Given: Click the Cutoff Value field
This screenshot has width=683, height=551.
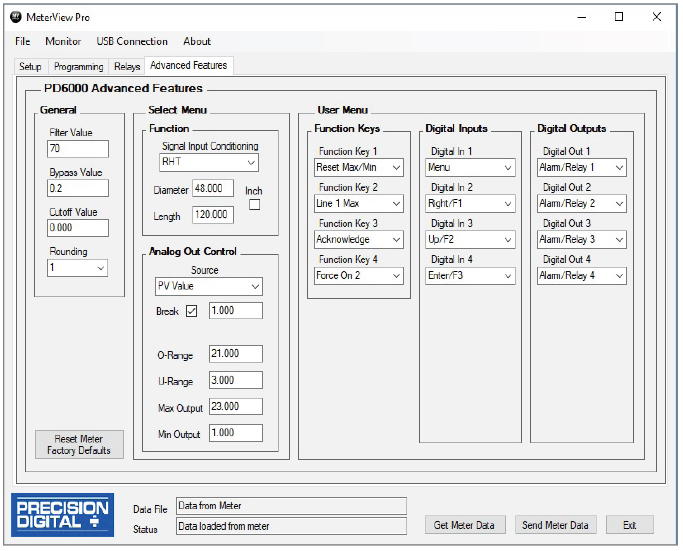Looking at the screenshot, I should tap(78, 228).
